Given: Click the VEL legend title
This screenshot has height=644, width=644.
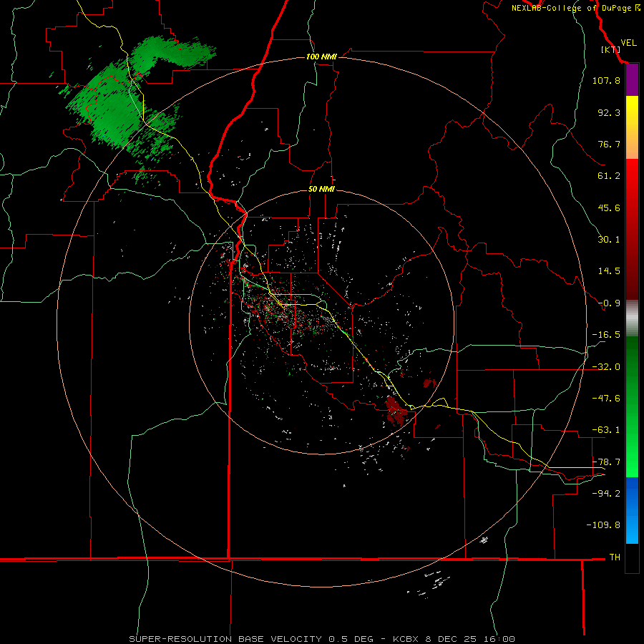Looking at the screenshot, I should tap(628, 43).
